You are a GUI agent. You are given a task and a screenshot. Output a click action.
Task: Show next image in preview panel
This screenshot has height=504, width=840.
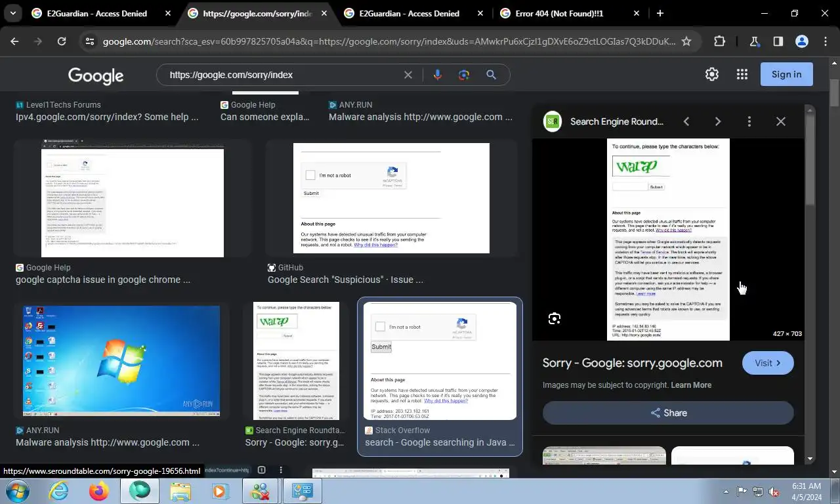point(718,121)
